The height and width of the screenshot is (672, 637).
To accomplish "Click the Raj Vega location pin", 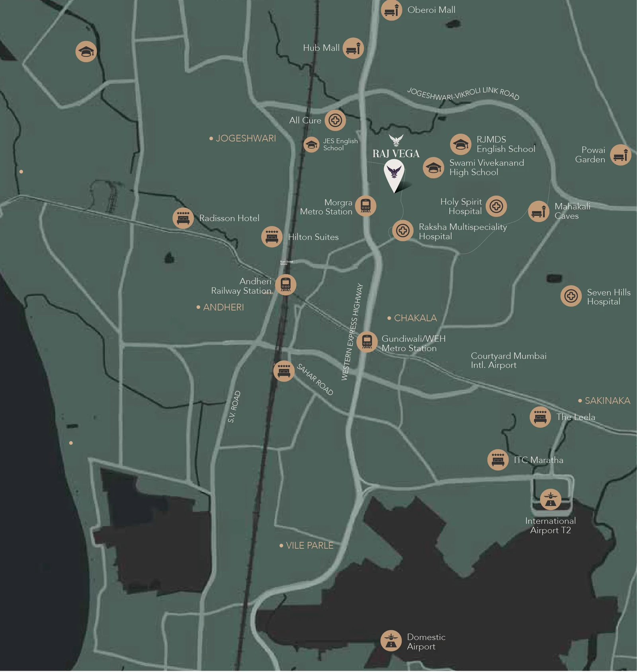I will (394, 175).
